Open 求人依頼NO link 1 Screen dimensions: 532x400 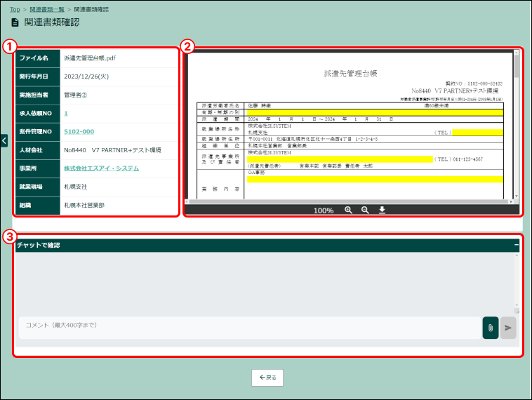click(66, 113)
